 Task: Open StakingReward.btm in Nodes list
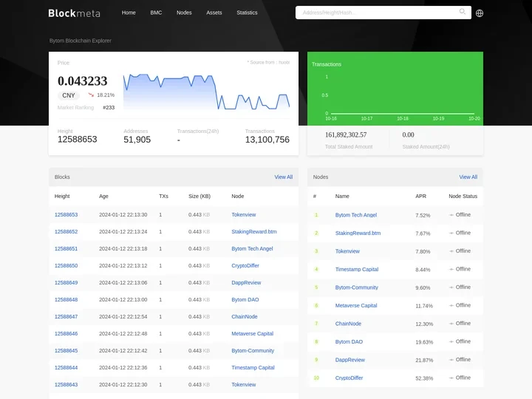coord(358,233)
